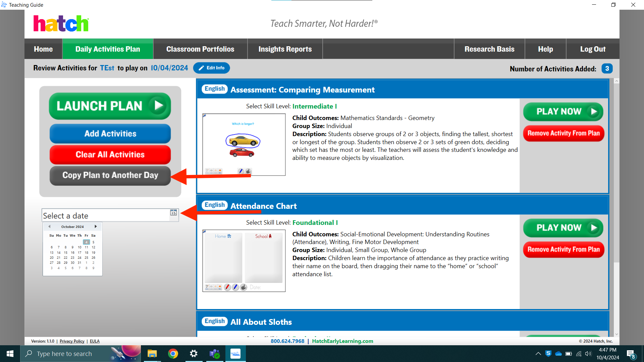Click the Edit Info button
Screen dimensions: 644x362
(x=212, y=68)
